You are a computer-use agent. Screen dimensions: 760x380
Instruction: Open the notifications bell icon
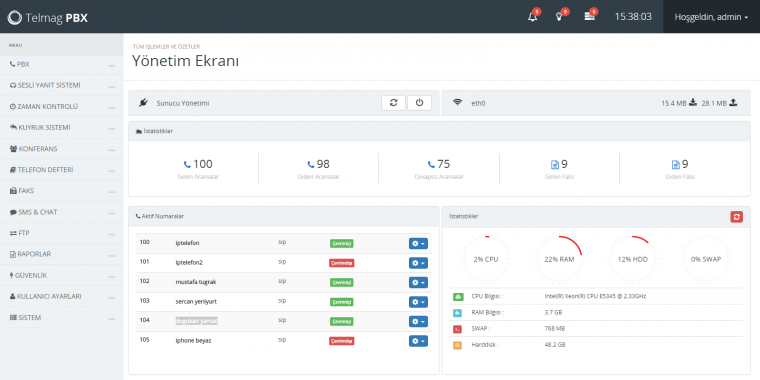click(x=533, y=16)
